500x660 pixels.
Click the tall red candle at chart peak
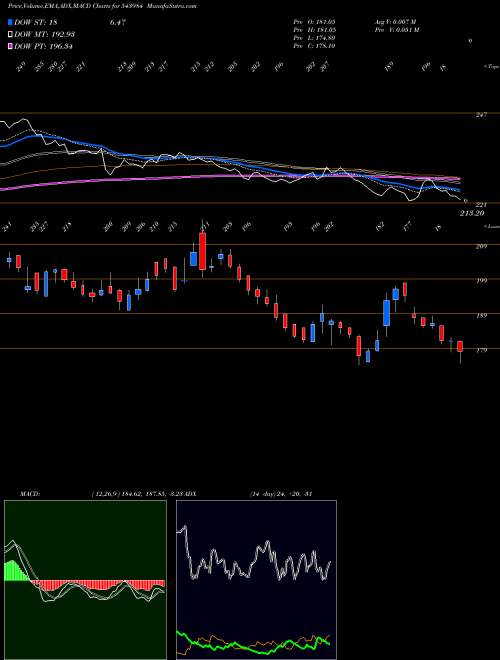(202, 251)
